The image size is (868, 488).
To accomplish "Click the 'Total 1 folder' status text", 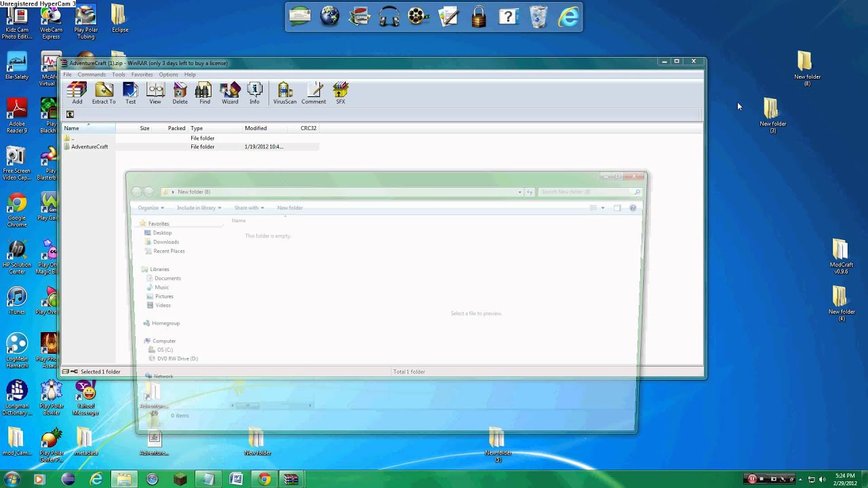I will coord(409,371).
